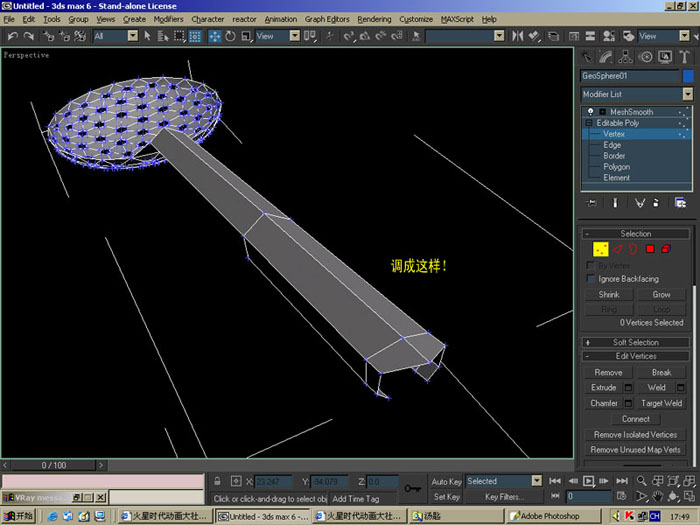Select the Edge triangle selection icon
The height and width of the screenshot is (525, 700).
pyautogui.click(x=617, y=249)
